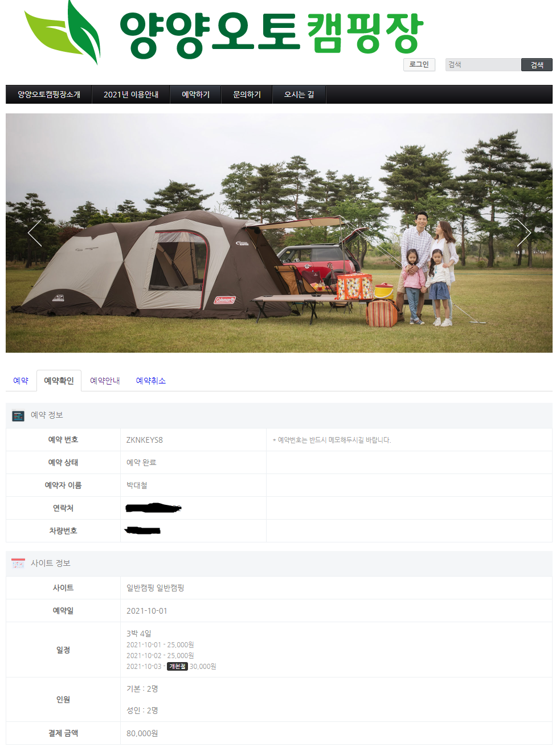
Task: Switch to the 예약 tab
Action: click(21, 381)
